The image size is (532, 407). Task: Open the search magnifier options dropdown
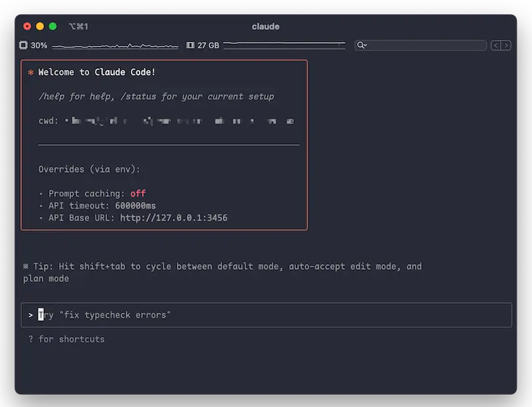point(362,45)
